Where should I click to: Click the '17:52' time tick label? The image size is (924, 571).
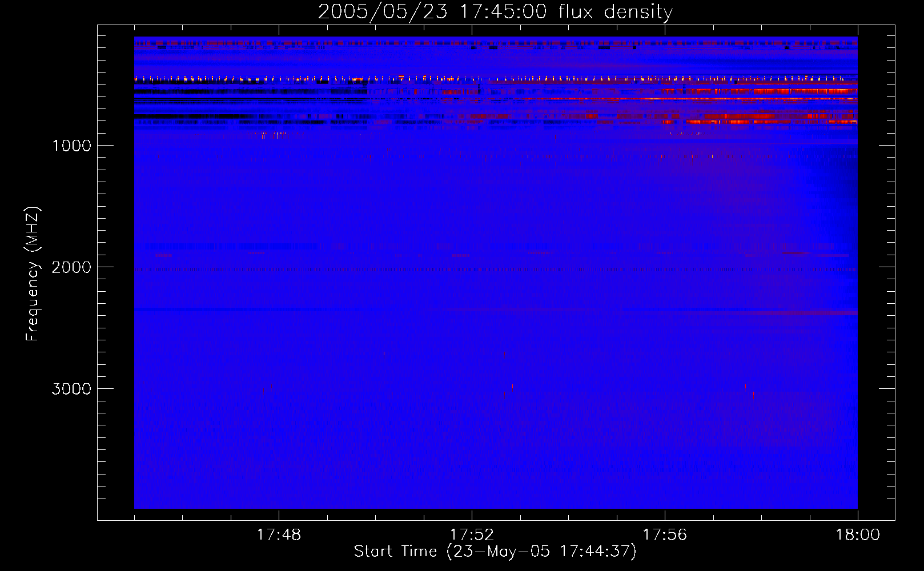[x=472, y=535]
